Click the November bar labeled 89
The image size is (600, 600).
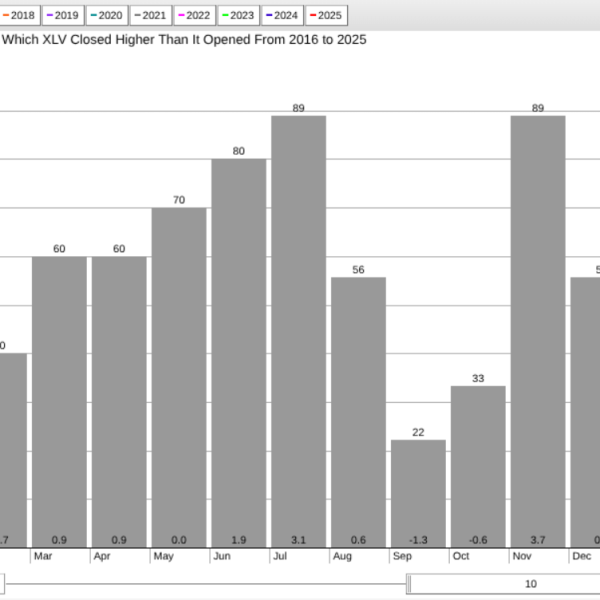(538, 332)
